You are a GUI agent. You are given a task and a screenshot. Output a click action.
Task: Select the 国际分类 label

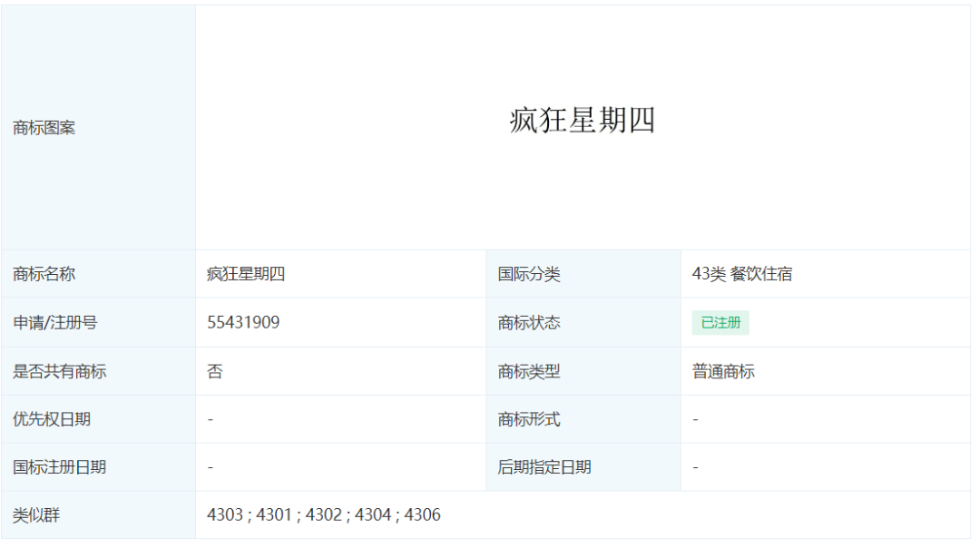click(529, 274)
